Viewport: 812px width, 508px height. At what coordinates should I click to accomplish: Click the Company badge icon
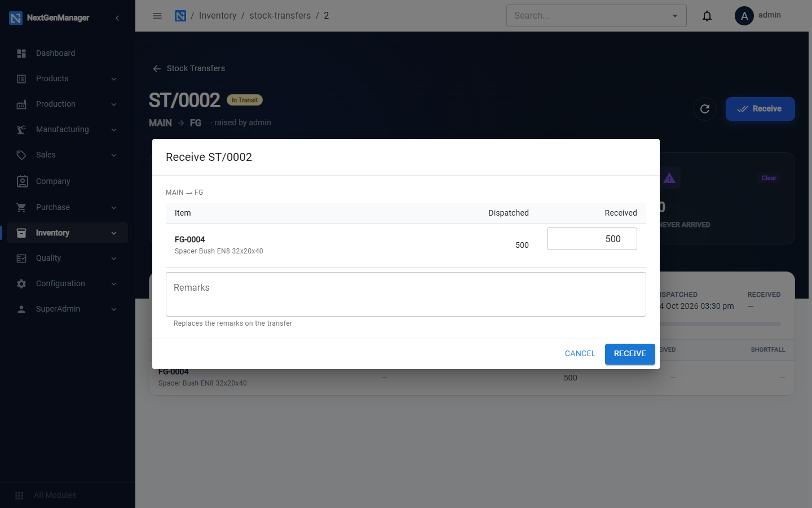pyautogui.click(x=22, y=181)
